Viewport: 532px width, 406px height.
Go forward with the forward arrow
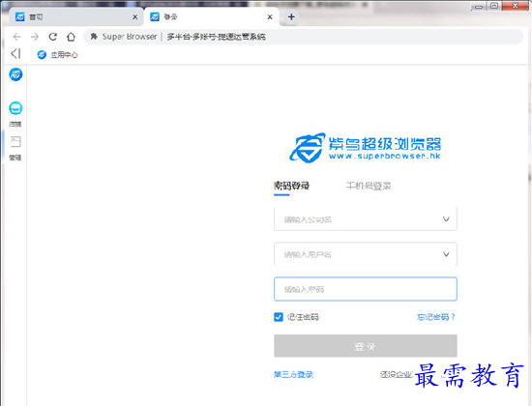(35, 37)
